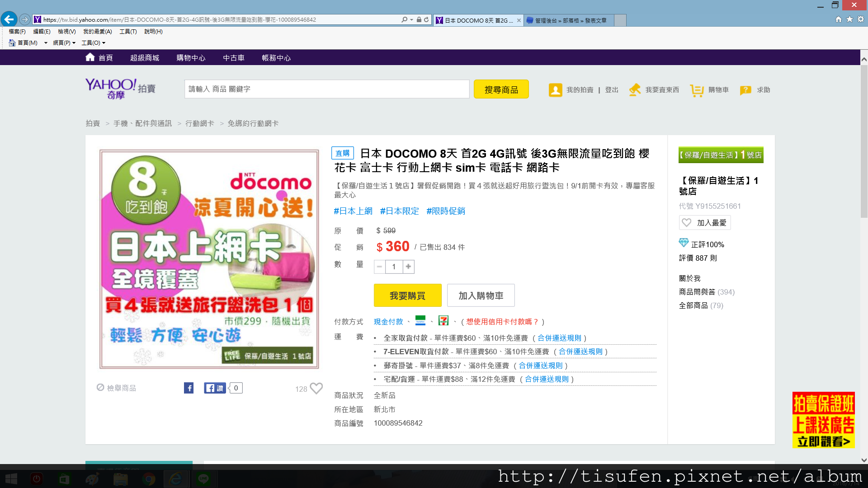
Task: Open a new browser tab
Action: pos(620,20)
